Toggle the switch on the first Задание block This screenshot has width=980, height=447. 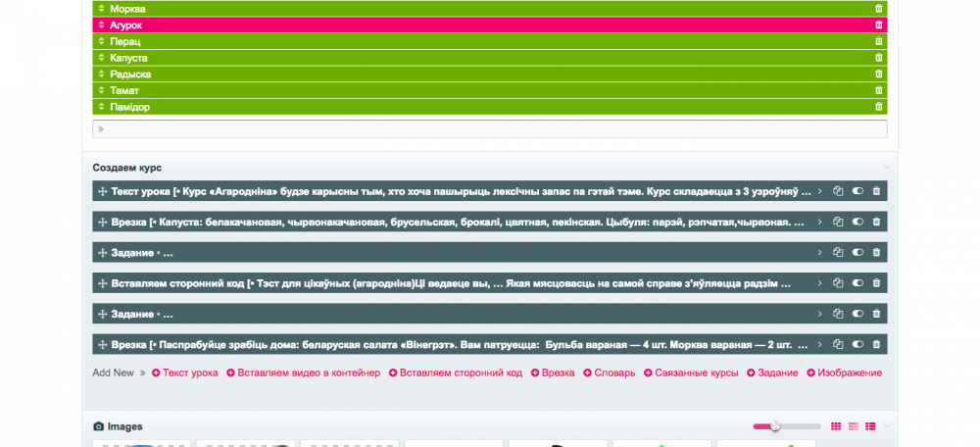[857, 253]
